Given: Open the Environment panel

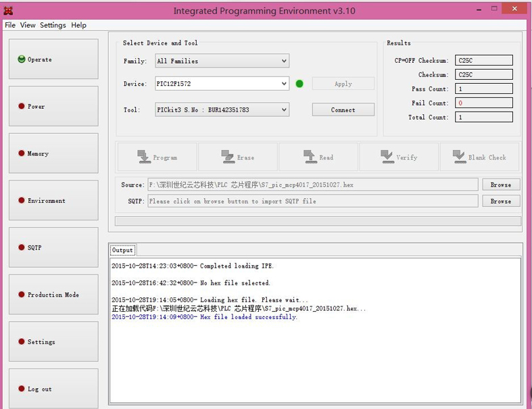Looking at the screenshot, I should point(53,200).
